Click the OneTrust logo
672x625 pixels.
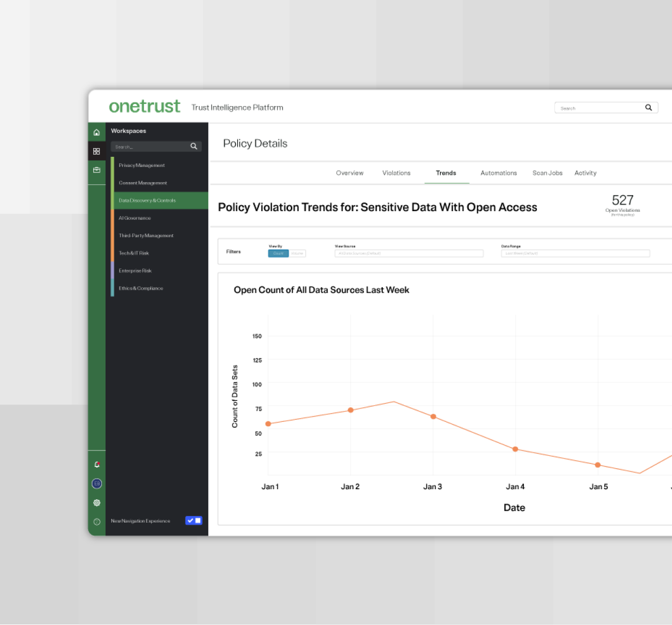click(144, 106)
